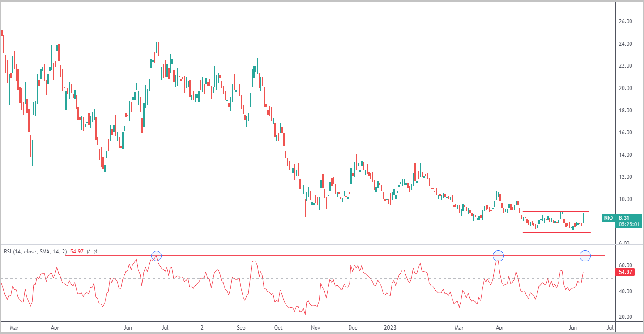
Task: Click the 24.00 price axis label
Action: (625, 44)
